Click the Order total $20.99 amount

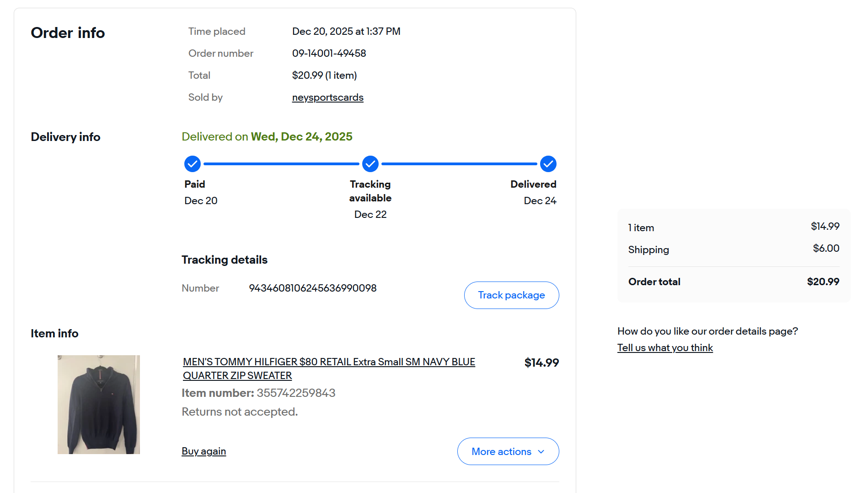pos(823,282)
